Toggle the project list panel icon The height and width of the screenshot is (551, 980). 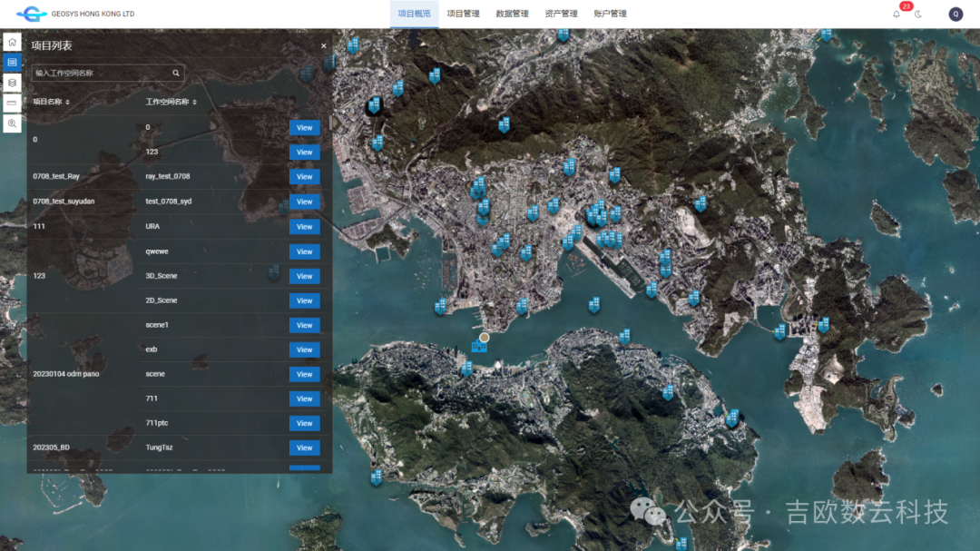tap(12, 63)
